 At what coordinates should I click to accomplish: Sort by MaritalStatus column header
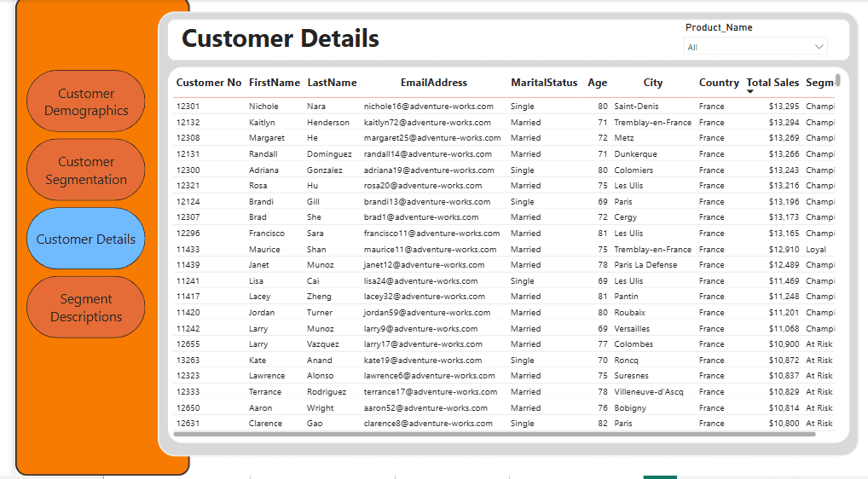pos(544,83)
